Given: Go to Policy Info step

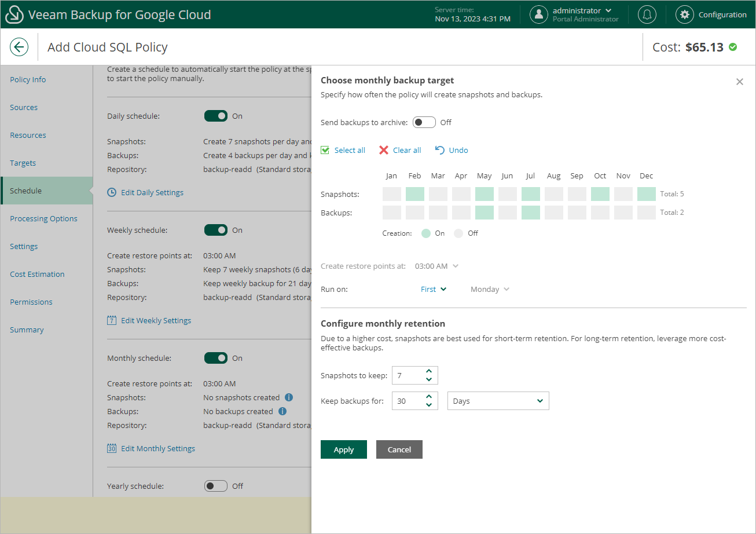Looking at the screenshot, I should (28, 79).
